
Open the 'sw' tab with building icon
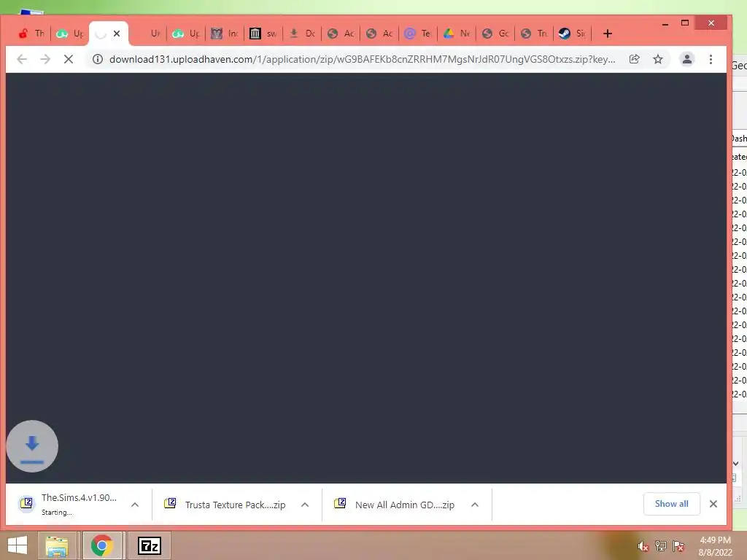pos(263,34)
